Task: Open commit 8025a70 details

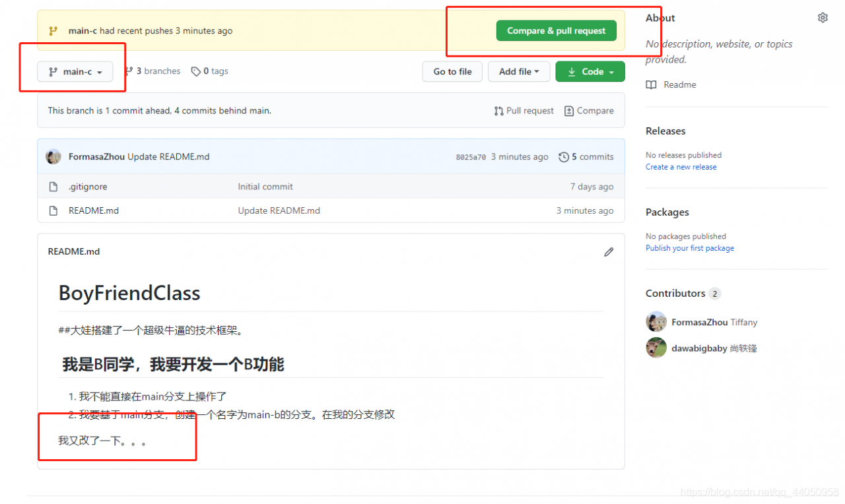Action: click(x=470, y=157)
